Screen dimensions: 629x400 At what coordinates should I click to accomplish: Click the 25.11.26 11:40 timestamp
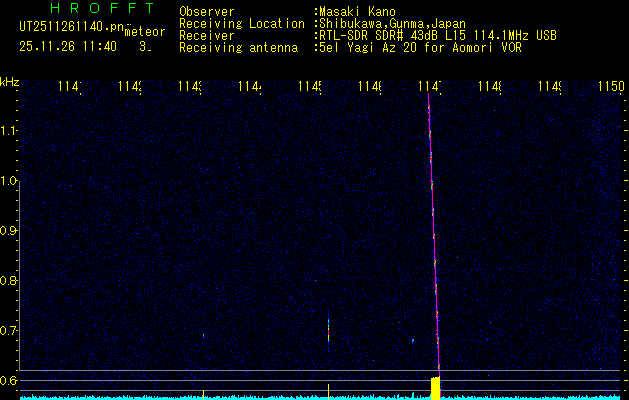point(67,46)
